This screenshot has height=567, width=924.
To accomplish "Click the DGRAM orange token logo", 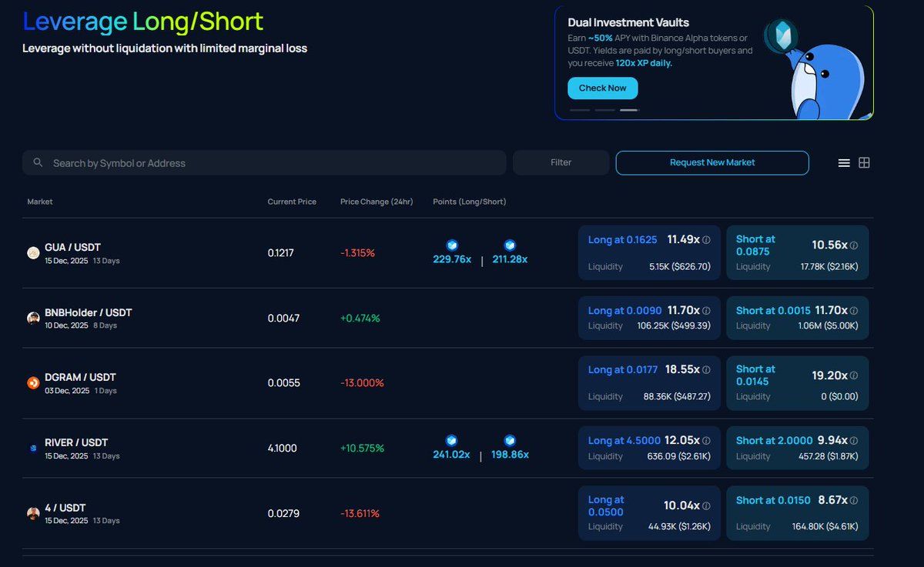I will pos(33,383).
